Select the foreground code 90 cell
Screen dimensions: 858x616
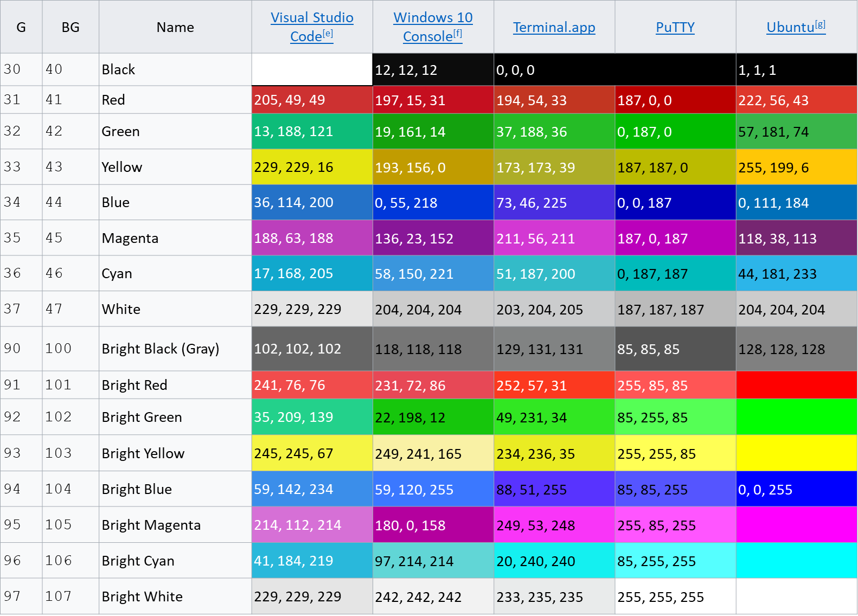22,349
